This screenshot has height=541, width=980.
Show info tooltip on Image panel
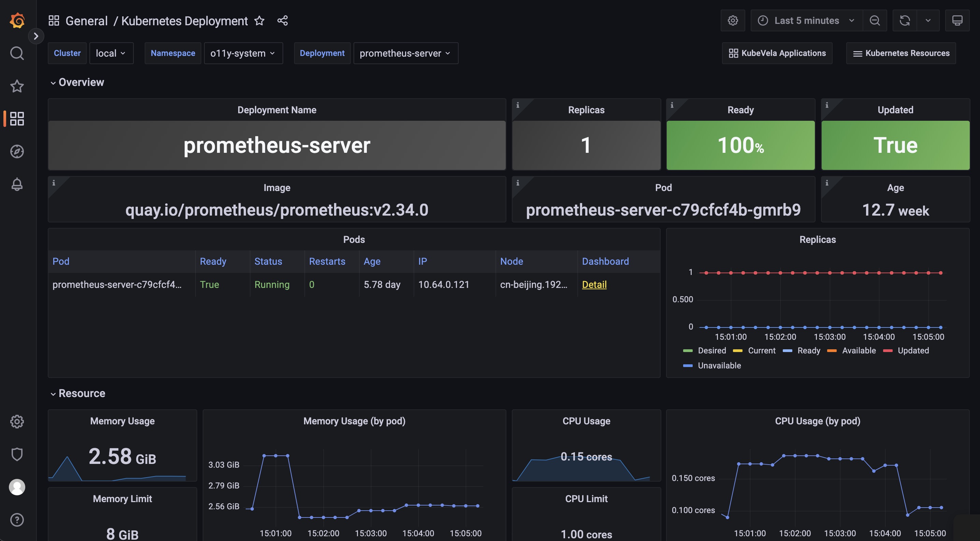[x=54, y=183]
